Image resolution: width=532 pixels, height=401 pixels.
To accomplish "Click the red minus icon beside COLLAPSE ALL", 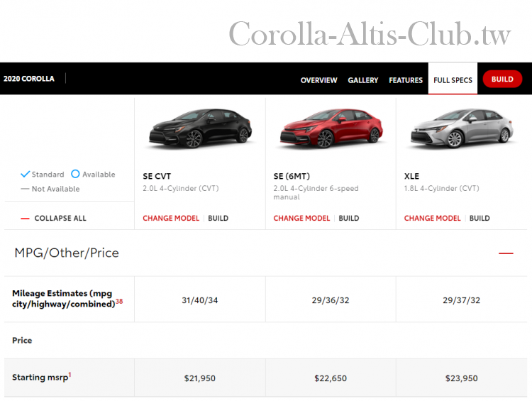I will pos(25,219).
